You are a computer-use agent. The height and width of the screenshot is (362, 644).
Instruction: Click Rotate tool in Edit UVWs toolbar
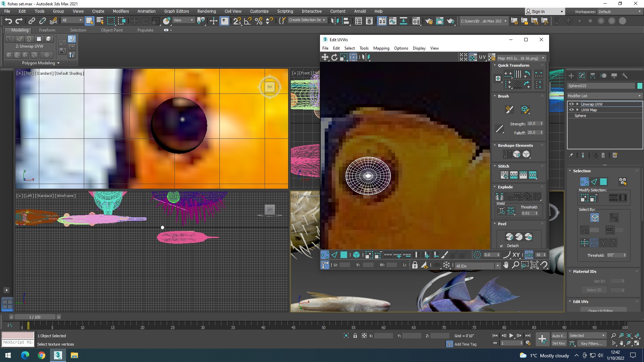pyautogui.click(x=334, y=57)
